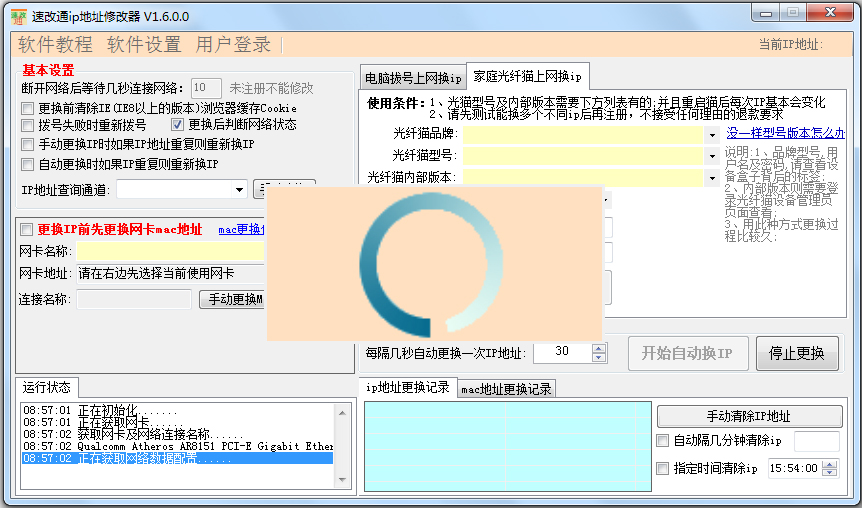Click the app logo icon in title bar

tap(19, 17)
